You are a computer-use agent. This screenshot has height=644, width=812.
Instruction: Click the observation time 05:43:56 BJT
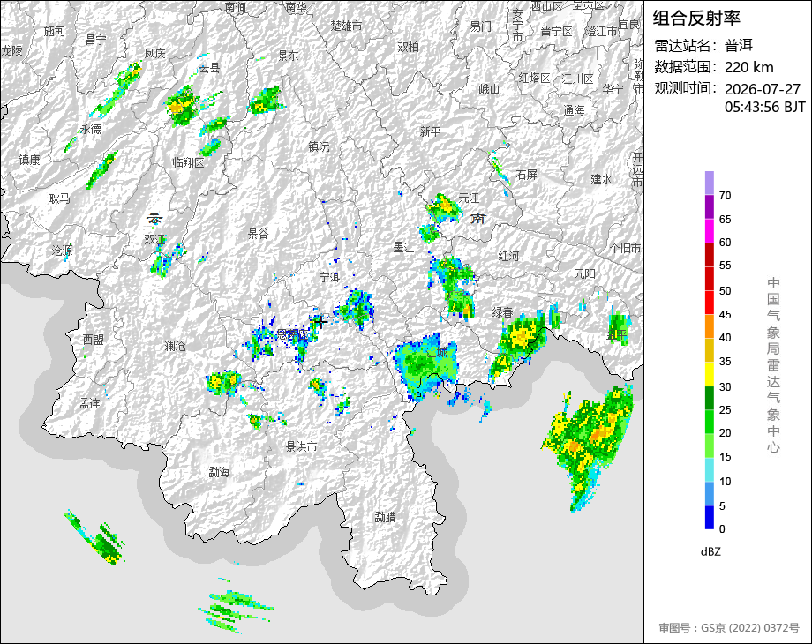point(765,107)
